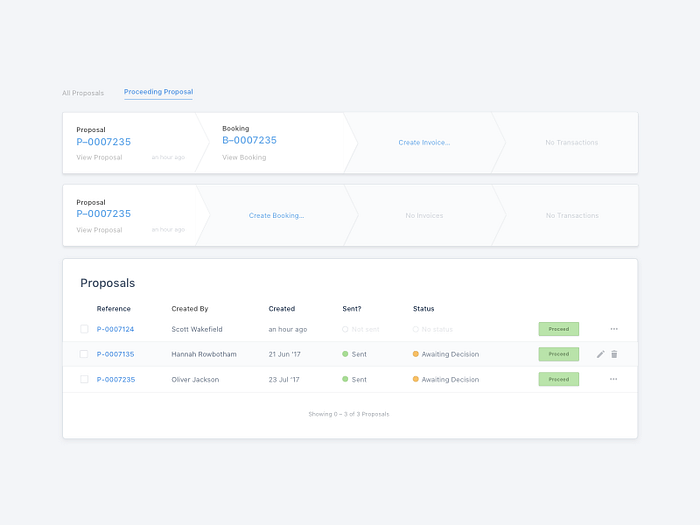Switch to the Proceeding Proposal tab
700x525 pixels.
158,92
